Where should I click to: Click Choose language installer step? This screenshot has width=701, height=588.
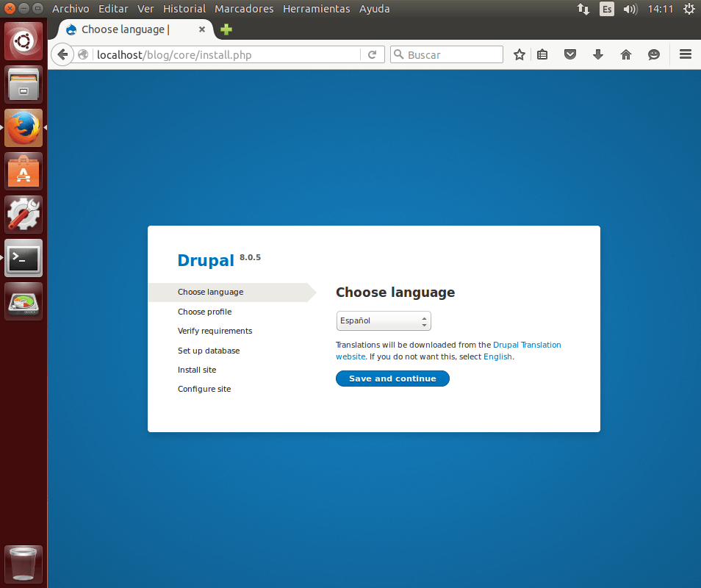coord(211,292)
